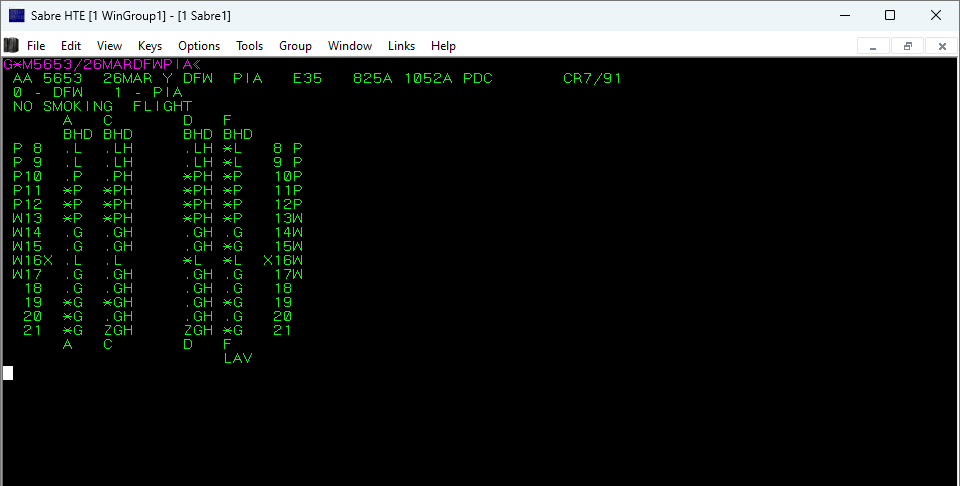Open the Links menu
This screenshot has width=960, height=486.
(x=401, y=46)
